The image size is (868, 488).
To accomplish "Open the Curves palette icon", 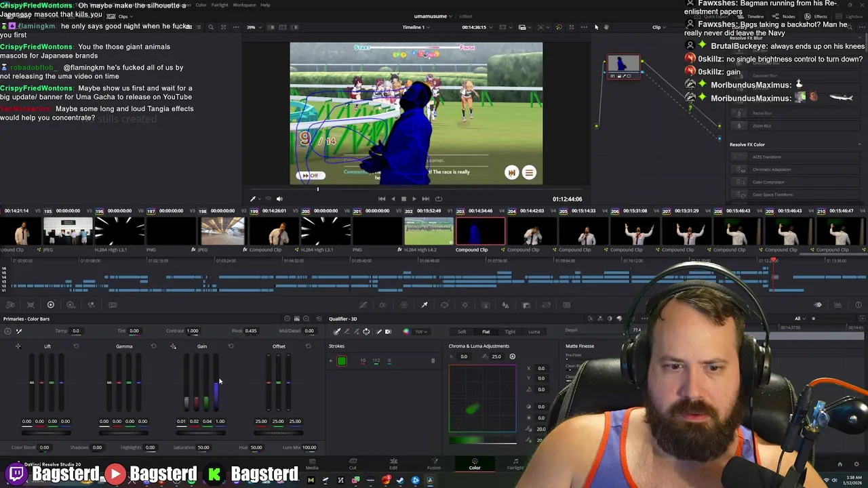I will (363, 305).
